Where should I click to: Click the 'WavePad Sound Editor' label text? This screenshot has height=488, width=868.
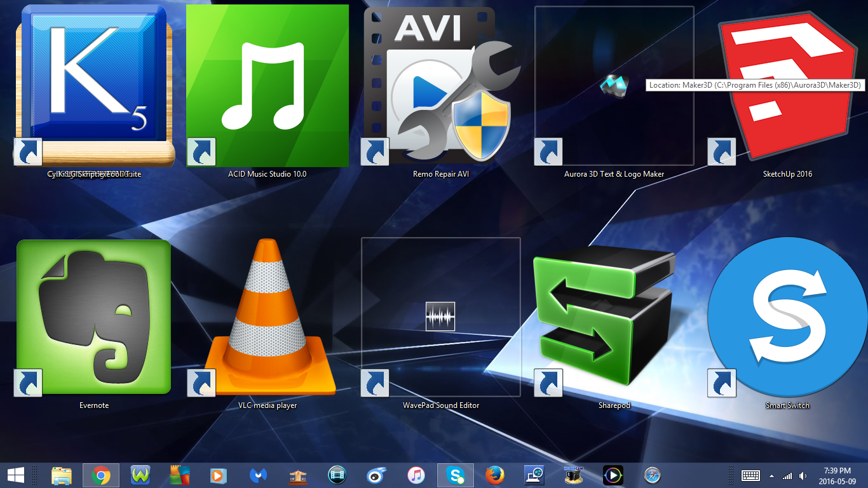pos(441,405)
